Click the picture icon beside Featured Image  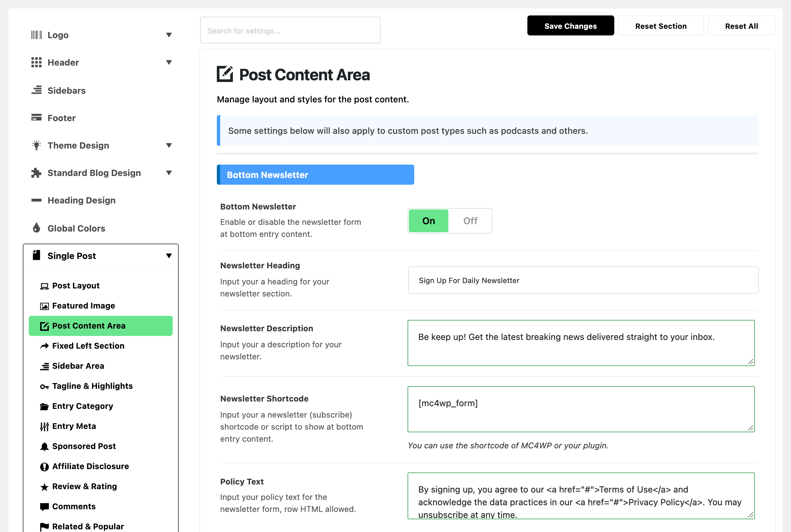(x=45, y=306)
